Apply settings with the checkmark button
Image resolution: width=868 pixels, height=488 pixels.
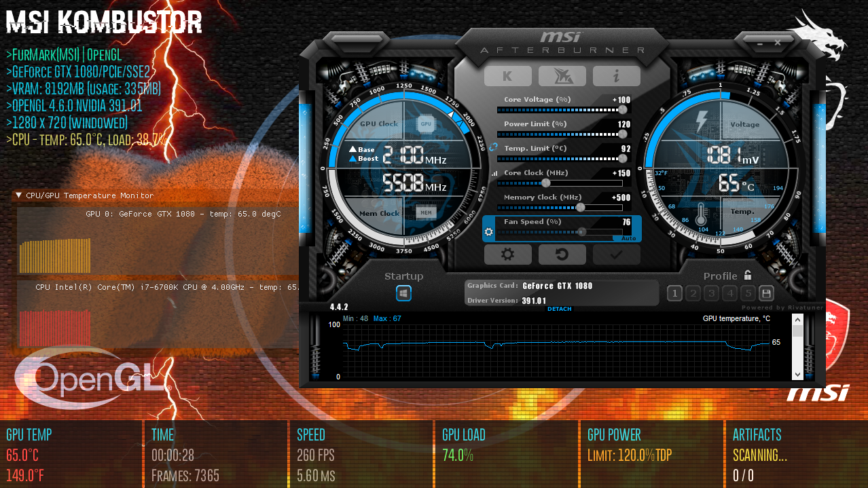click(x=617, y=255)
